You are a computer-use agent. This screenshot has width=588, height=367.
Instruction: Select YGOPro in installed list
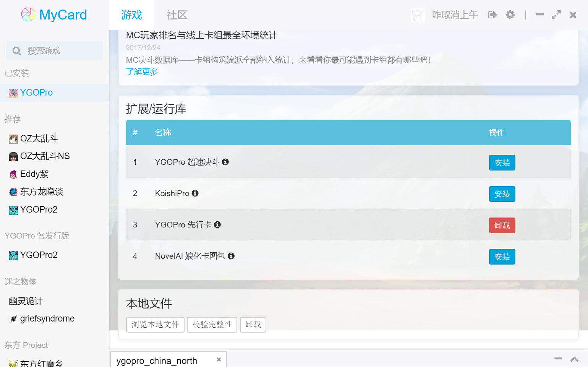[x=54, y=93]
